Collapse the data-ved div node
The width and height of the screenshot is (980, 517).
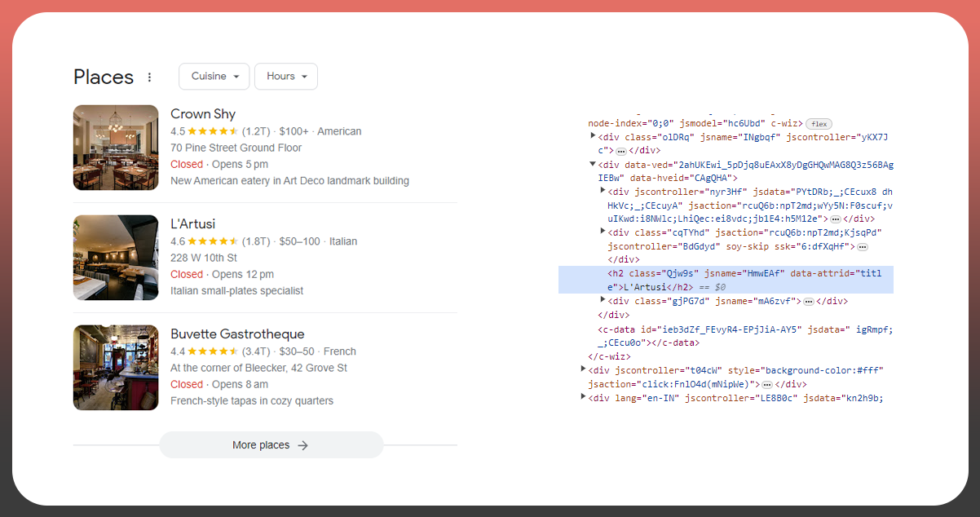coord(594,164)
